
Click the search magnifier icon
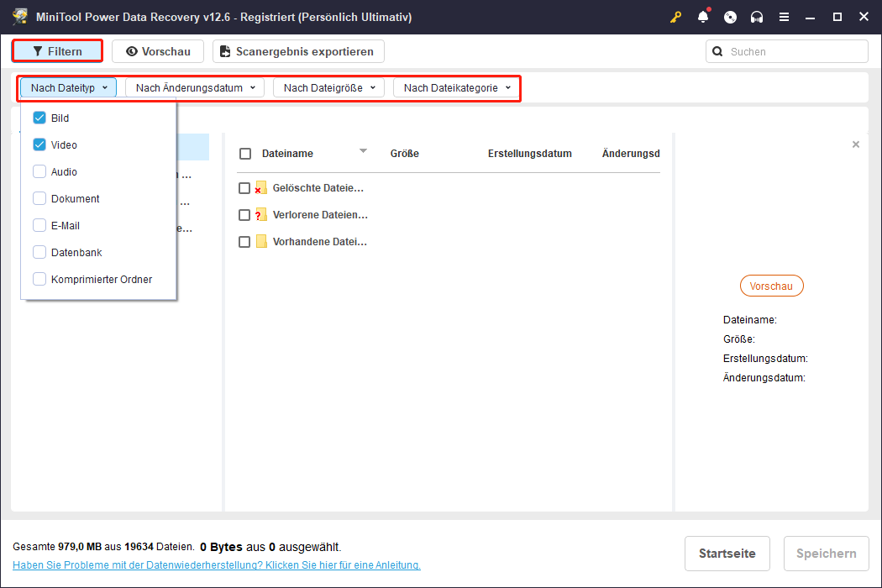717,52
